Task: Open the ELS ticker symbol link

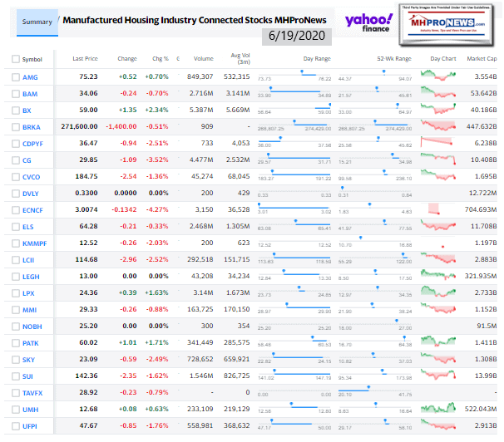Action: coord(31,225)
